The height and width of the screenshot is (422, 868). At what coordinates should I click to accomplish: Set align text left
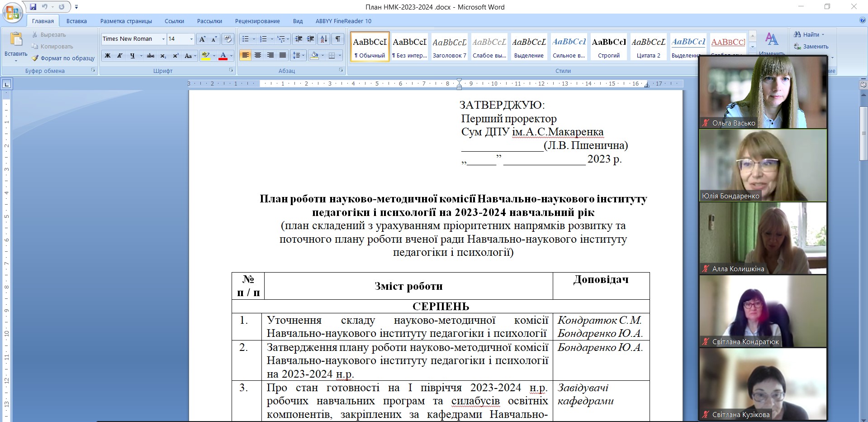tap(245, 55)
